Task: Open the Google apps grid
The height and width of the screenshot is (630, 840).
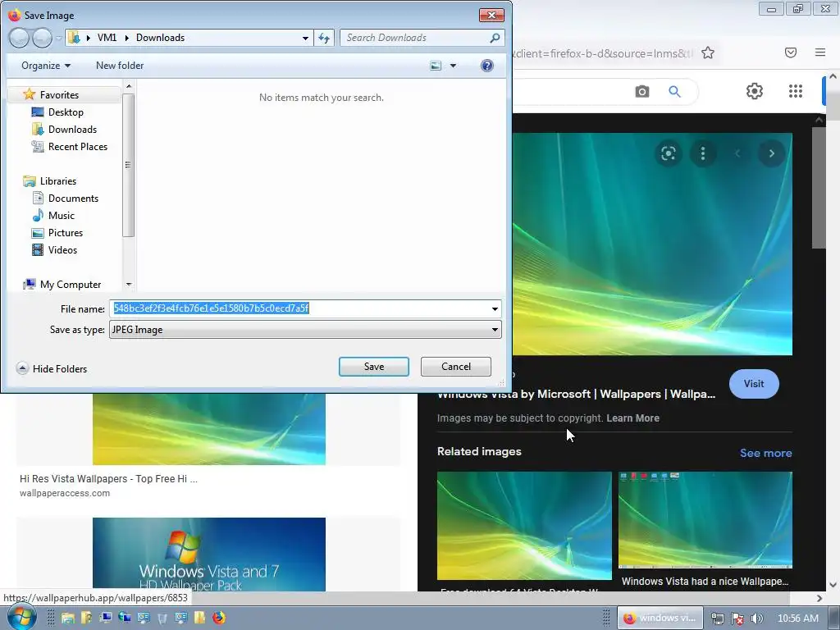Action: (x=796, y=91)
